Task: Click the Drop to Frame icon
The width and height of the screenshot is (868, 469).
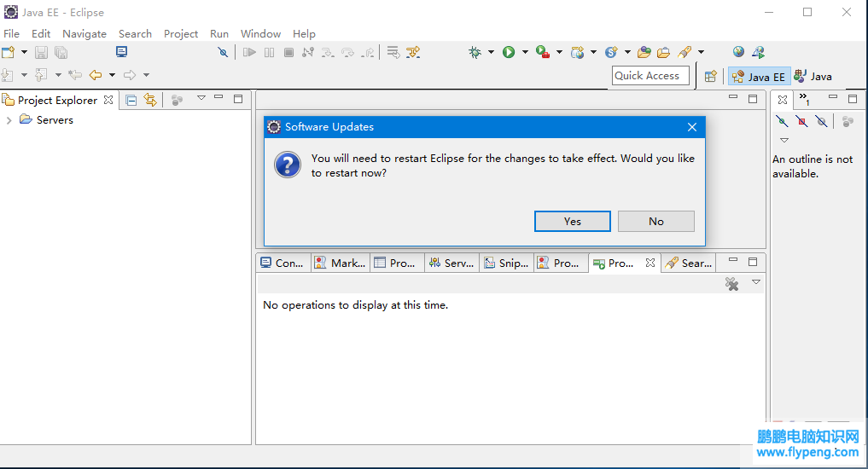Action: 393,53
